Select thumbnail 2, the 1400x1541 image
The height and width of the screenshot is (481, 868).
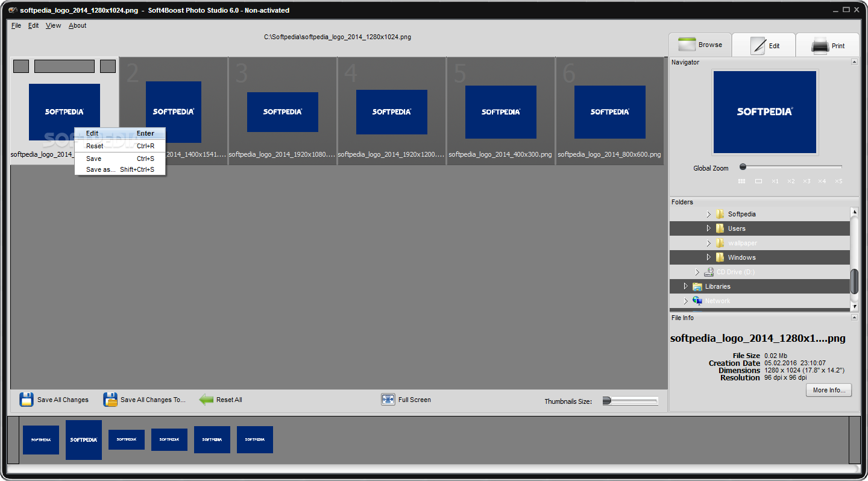(x=174, y=111)
